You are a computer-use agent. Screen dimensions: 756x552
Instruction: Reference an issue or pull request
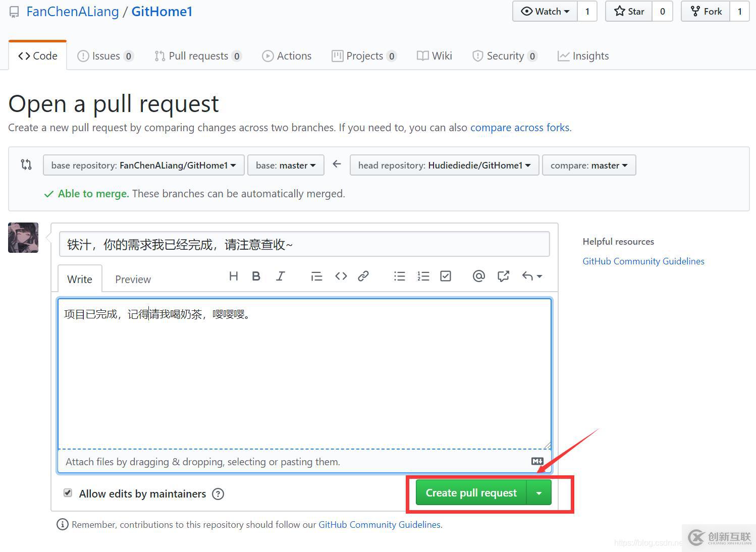point(503,276)
